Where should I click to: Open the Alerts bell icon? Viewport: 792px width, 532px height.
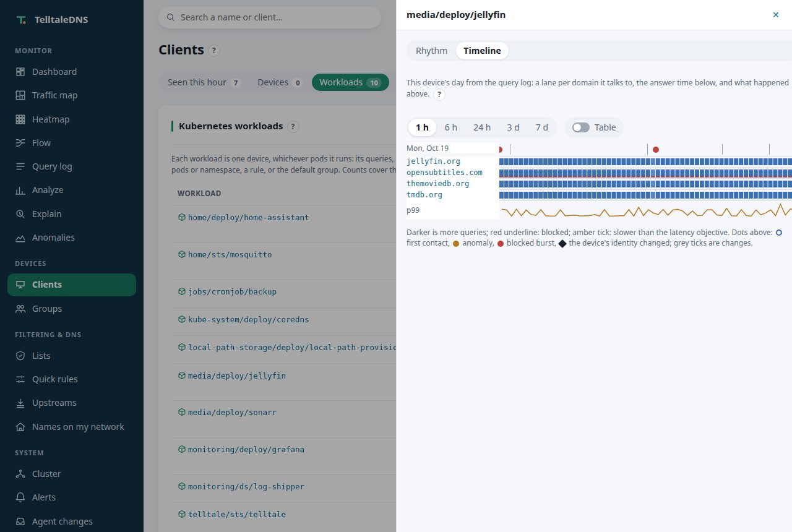click(x=20, y=497)
